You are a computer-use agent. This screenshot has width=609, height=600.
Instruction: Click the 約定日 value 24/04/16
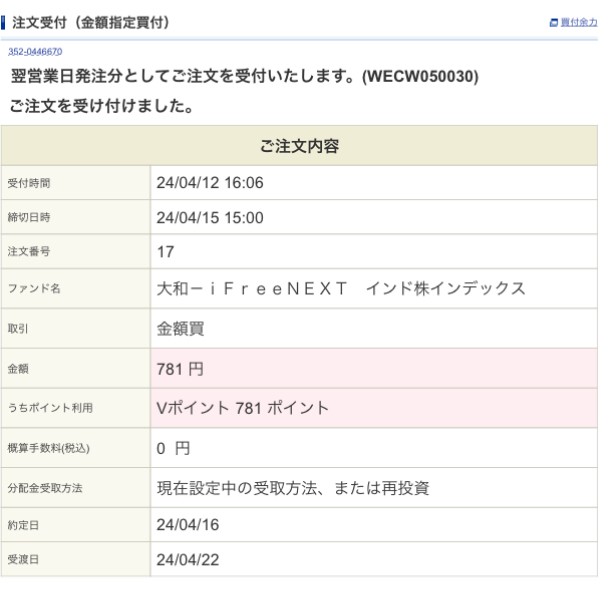click(x=187, y=524)
